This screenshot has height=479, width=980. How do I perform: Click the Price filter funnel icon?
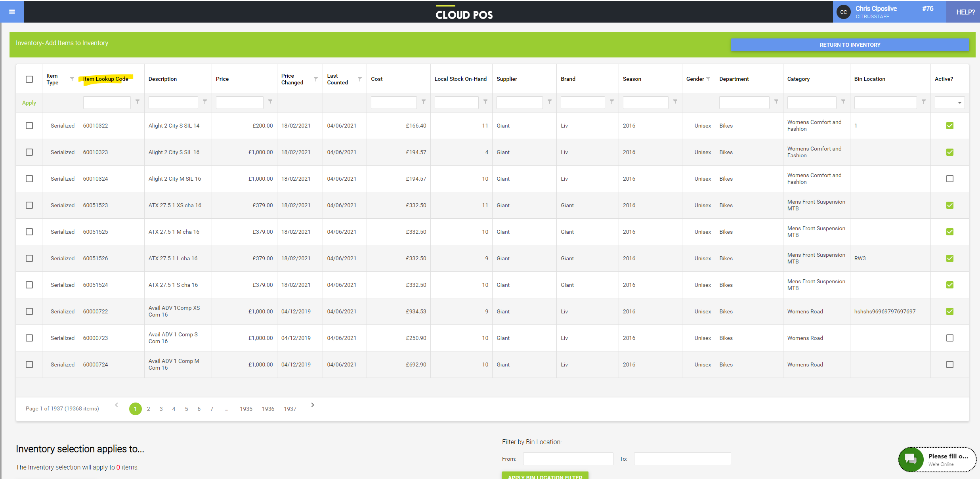(x=270, y=102)
